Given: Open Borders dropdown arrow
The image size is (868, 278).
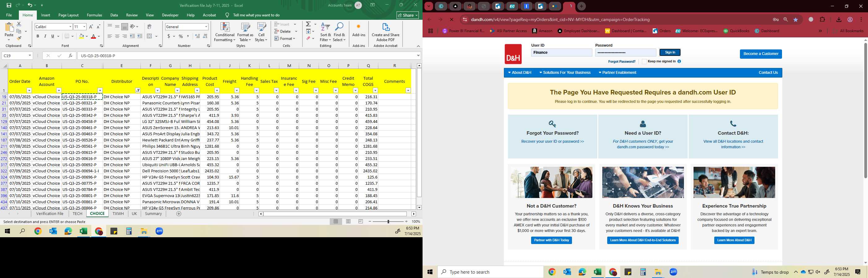Looking at the screenshot, I should [73, 36].
